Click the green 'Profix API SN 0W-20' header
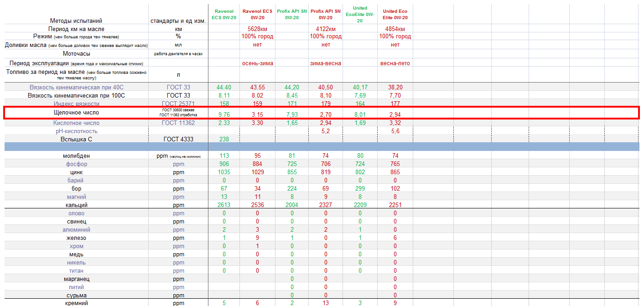644x306 pixels. [292, 15]
